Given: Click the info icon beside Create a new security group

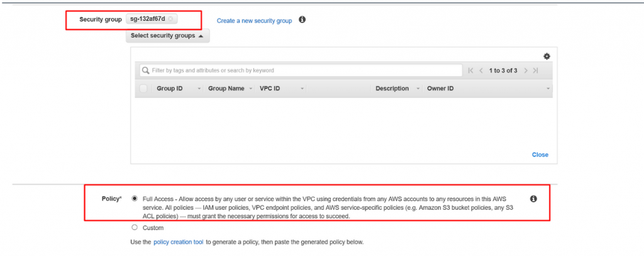Looking at the screenshot, I should click(303, 19).
